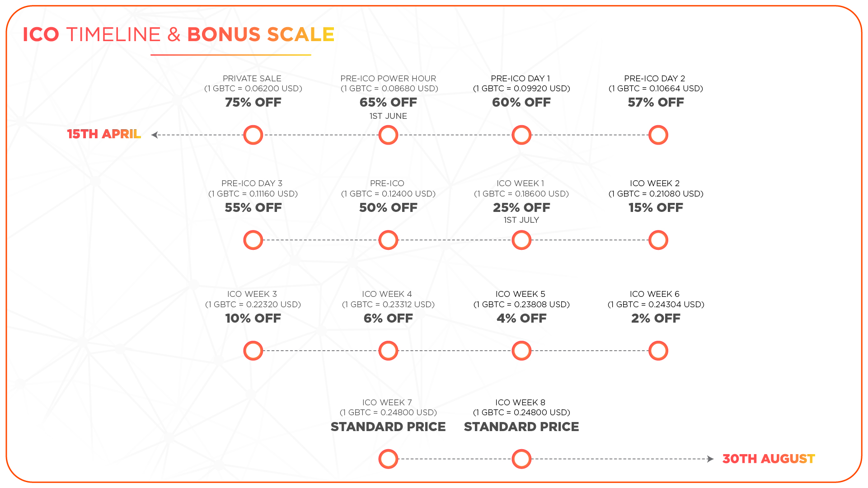Click the 15TH APRIL start date label

click(x=104, y=134)
